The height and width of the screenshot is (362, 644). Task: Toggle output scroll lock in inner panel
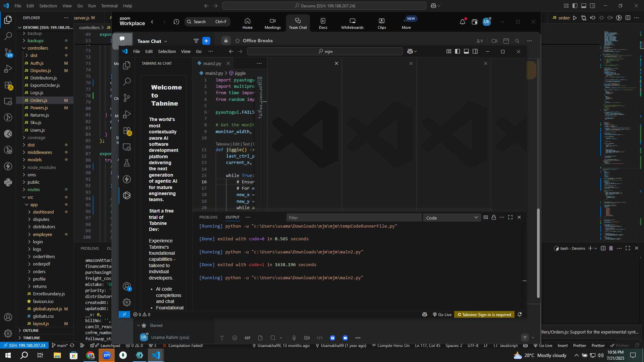[494, 218]
